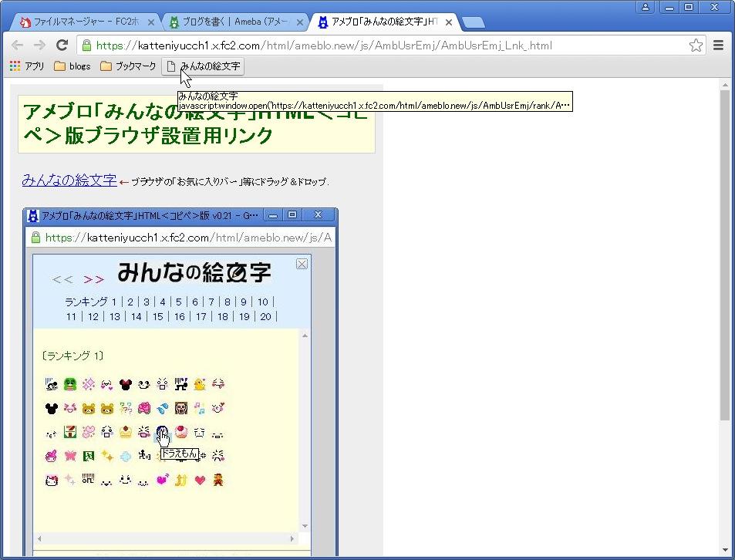The width and height of the screenshot is (735, 560).
Task: Choose the yellow upward arrows emoji
Action: point(181,480)
